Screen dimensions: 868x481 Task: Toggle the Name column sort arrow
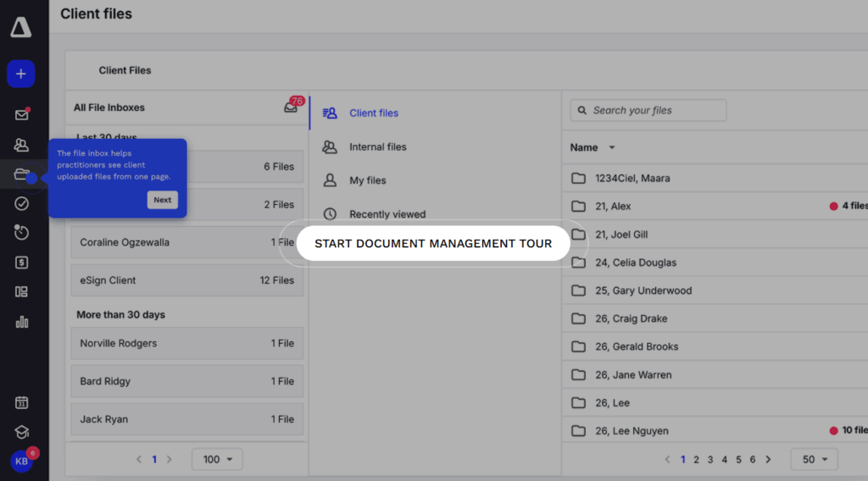[612, 147]
